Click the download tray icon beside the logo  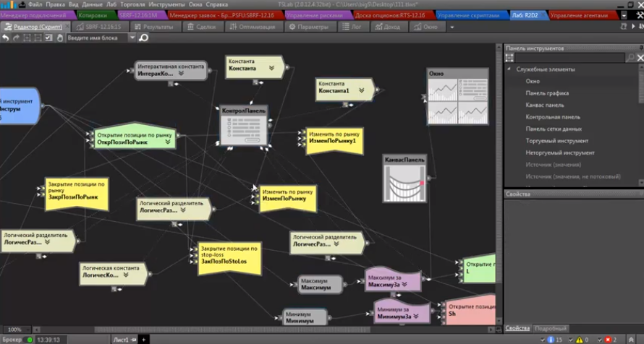tap(22, 4)
